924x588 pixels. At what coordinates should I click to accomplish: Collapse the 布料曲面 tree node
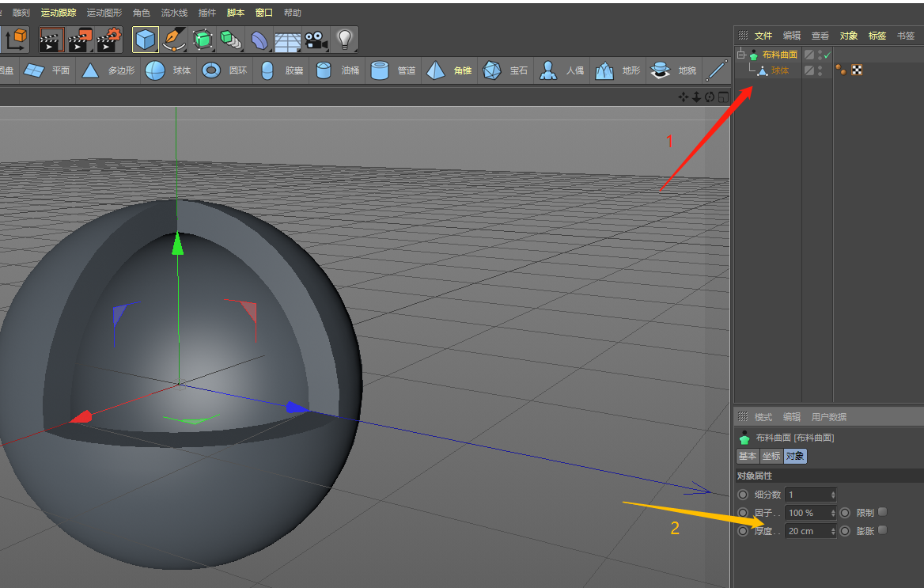741,55
